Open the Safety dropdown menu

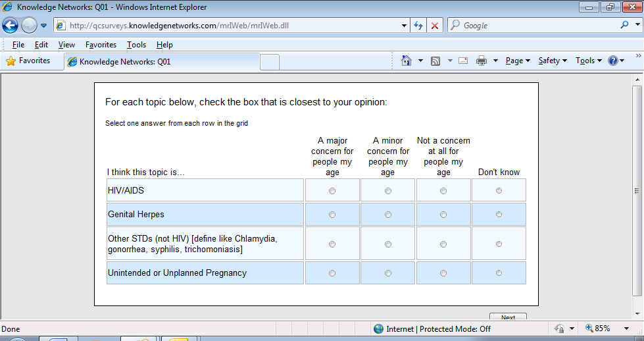553,61
